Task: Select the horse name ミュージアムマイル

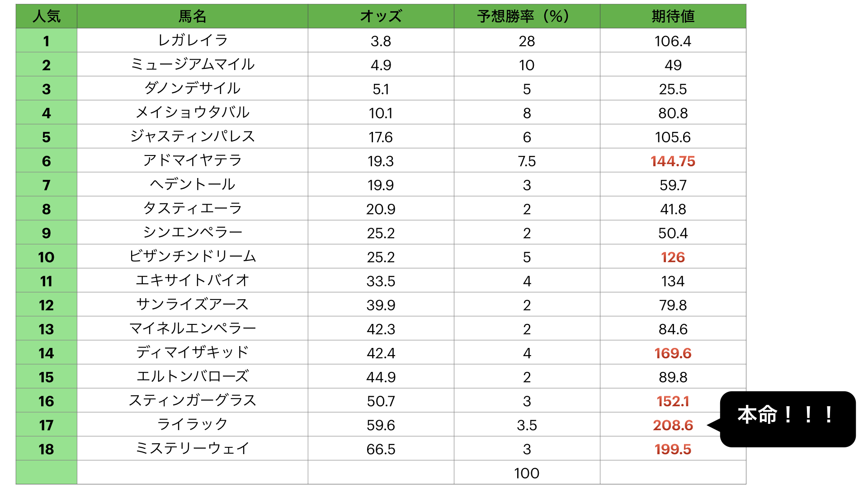Action: (192, 65)
